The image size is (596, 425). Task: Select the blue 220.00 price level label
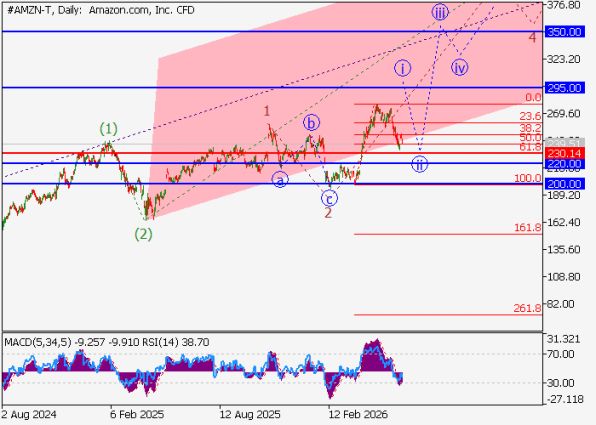564,164
